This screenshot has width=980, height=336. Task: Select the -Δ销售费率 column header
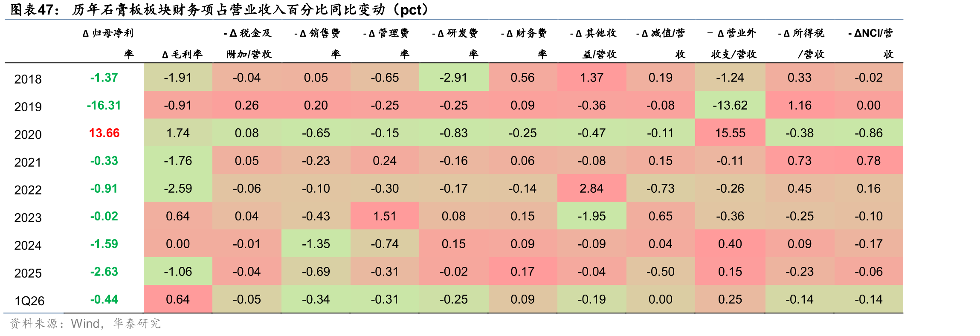(317, 43)
